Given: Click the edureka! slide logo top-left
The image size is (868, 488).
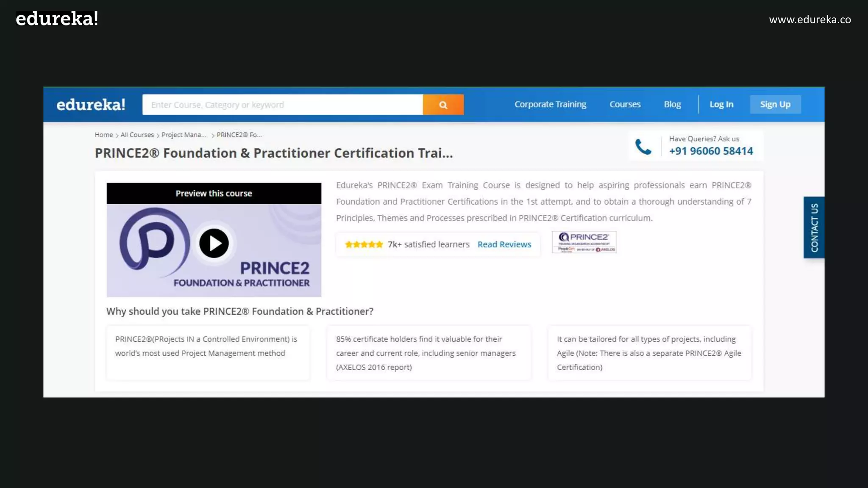Looking at the screenshot, I should click(x=57, y=19).
